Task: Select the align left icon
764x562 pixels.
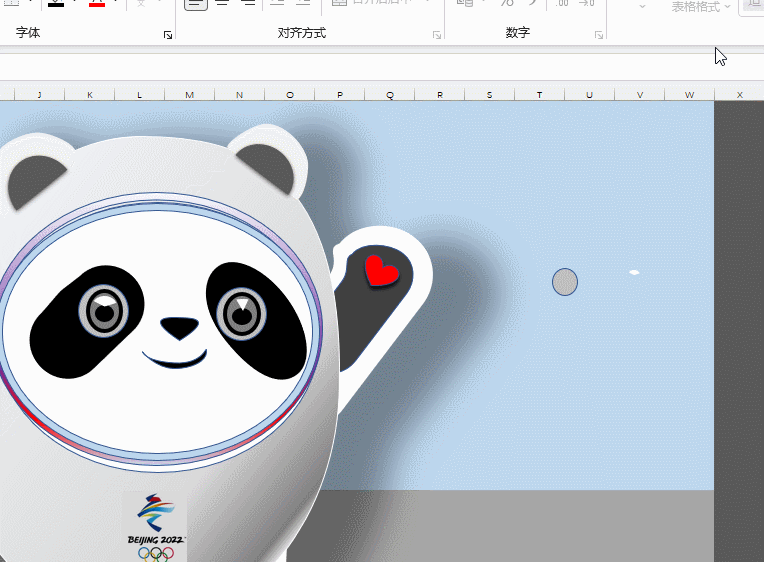Action: (x=195, y=4)
